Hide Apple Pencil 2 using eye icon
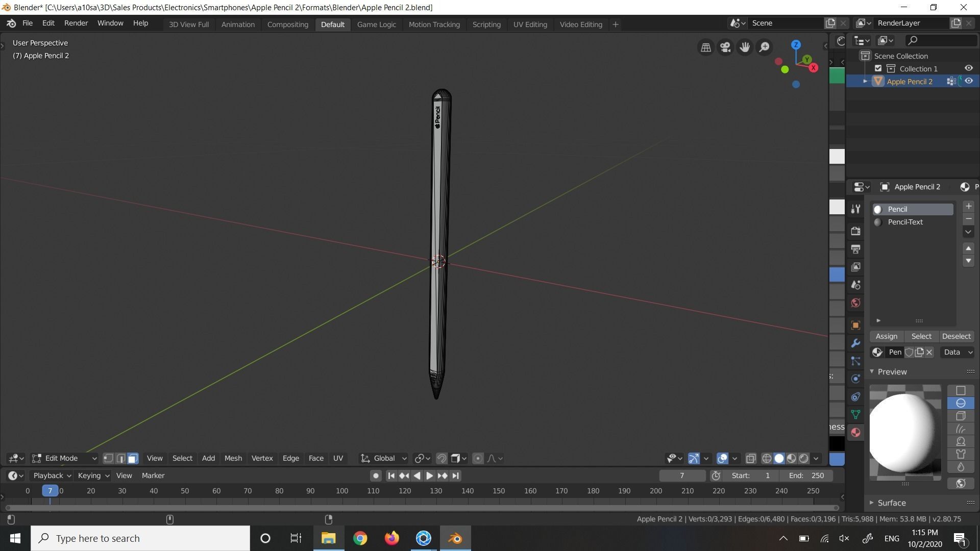Image resolution: width=980 pixels, height=551 pixels. pos(968,81)
